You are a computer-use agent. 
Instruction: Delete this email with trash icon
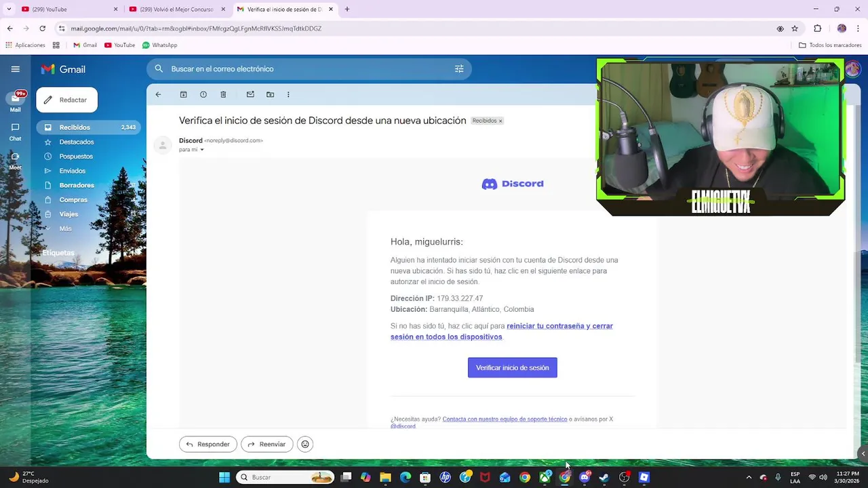223,94
